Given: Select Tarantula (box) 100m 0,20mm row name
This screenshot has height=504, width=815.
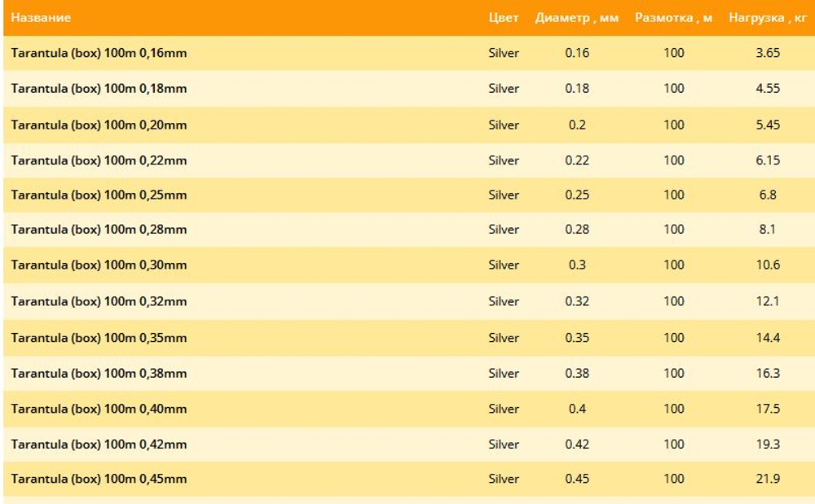Looking at the screenshot, I should point(99,125).
